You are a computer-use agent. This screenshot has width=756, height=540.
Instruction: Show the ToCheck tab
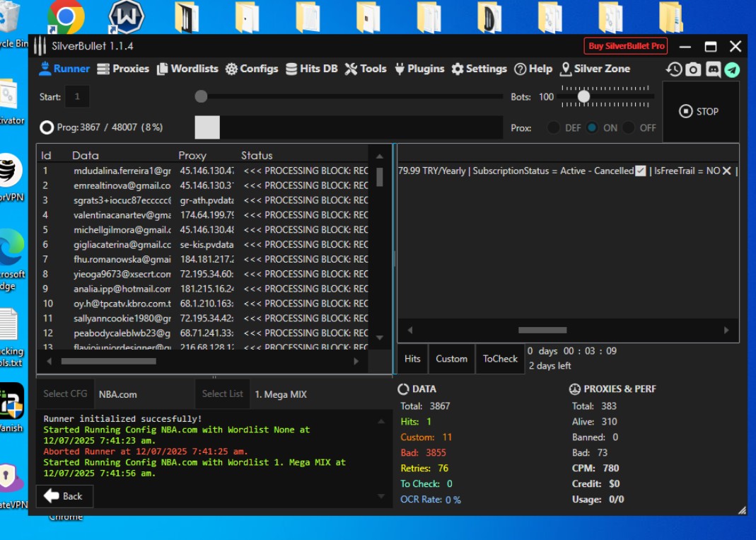click(x=500, y=359)
